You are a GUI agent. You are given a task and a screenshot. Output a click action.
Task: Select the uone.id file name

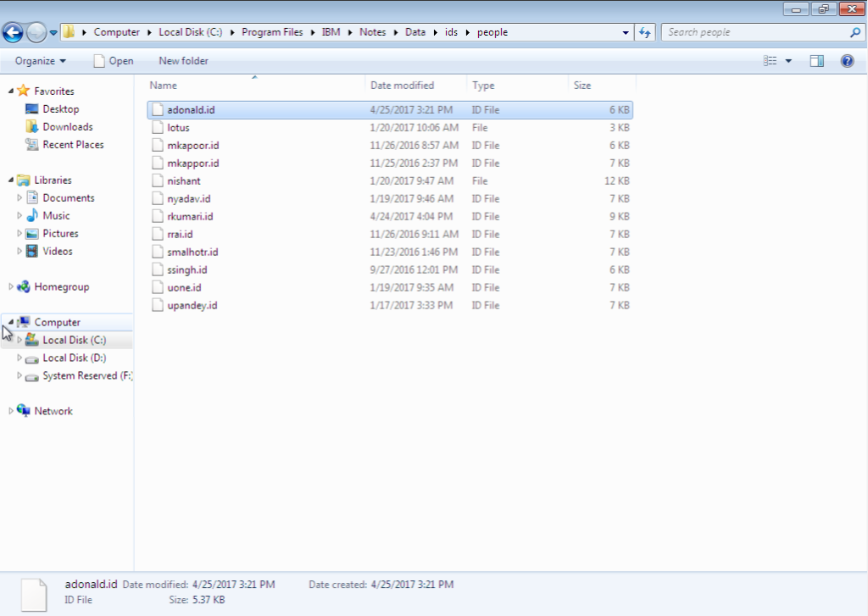click(184, 287)
